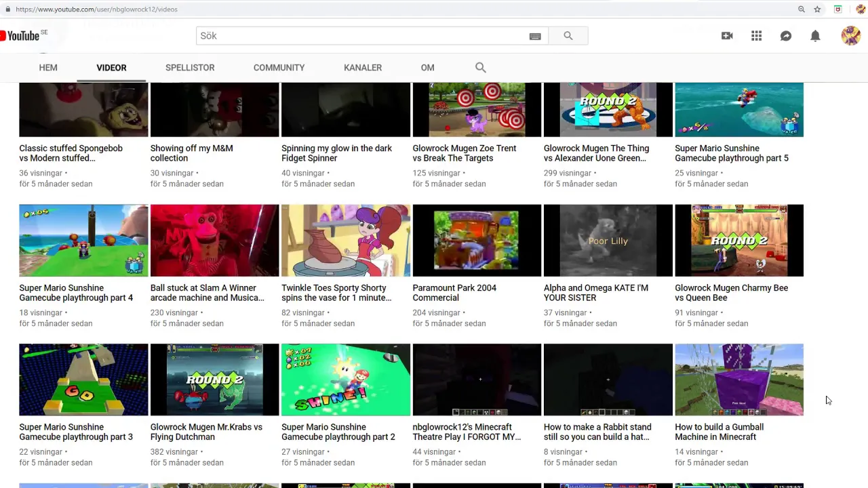Image resolution: width=868 pixels, height=488 pixels.
Task: Click the Poor Lilly thumbnail
Action: click(608, 241)
